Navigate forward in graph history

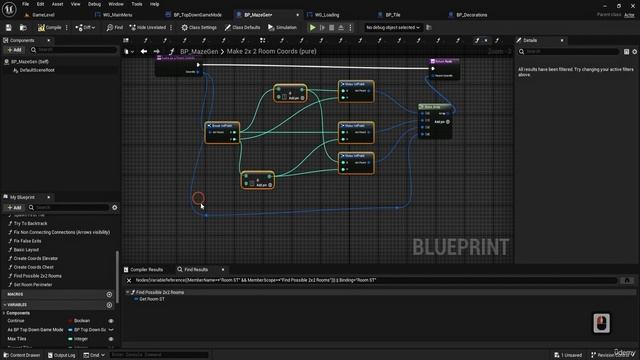(x=157, y=51)
